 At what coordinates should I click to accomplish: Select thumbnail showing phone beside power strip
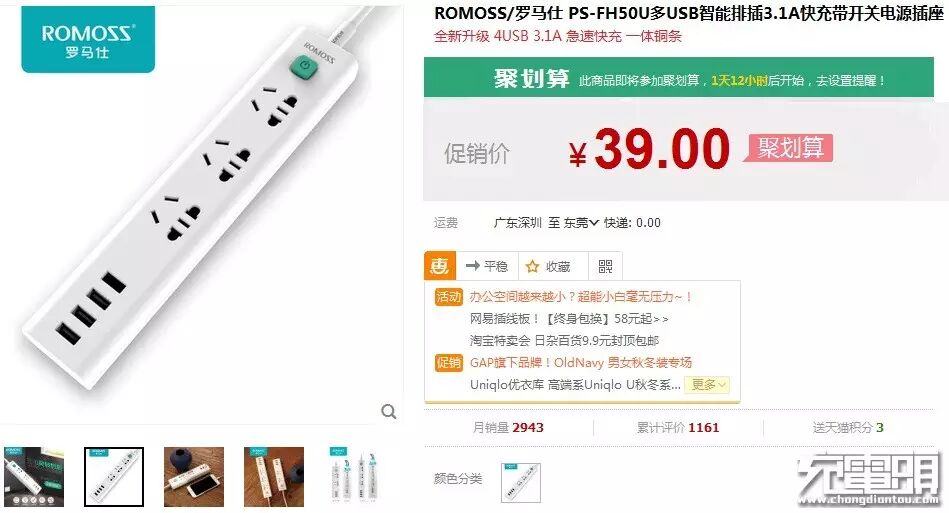click(194, 477)
